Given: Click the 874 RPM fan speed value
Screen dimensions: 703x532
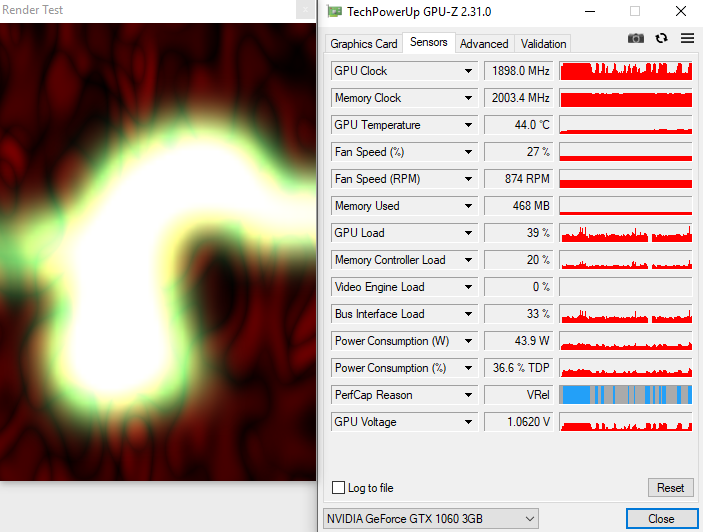Looking at the screenshot, I should [519, 179].
